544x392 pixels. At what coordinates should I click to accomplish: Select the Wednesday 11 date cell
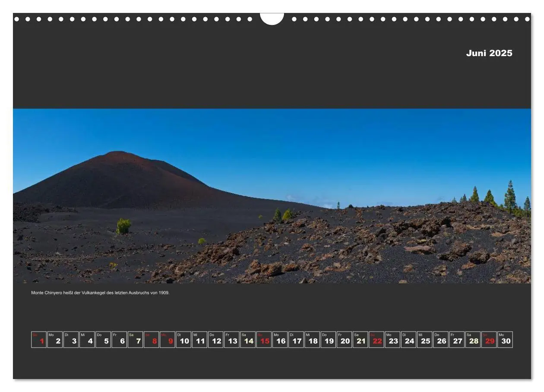pyautogui.click(x=199, y=339)
